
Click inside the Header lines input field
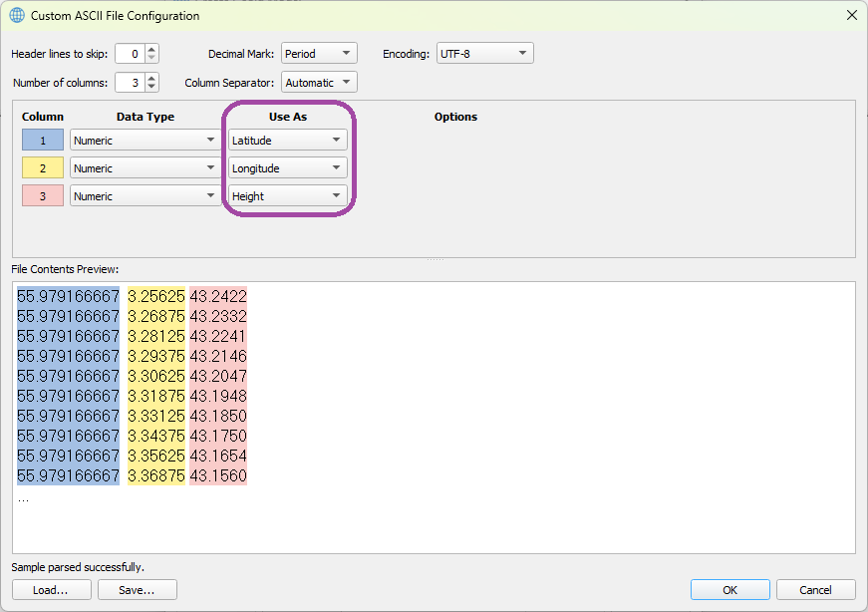tap(130, 54)
